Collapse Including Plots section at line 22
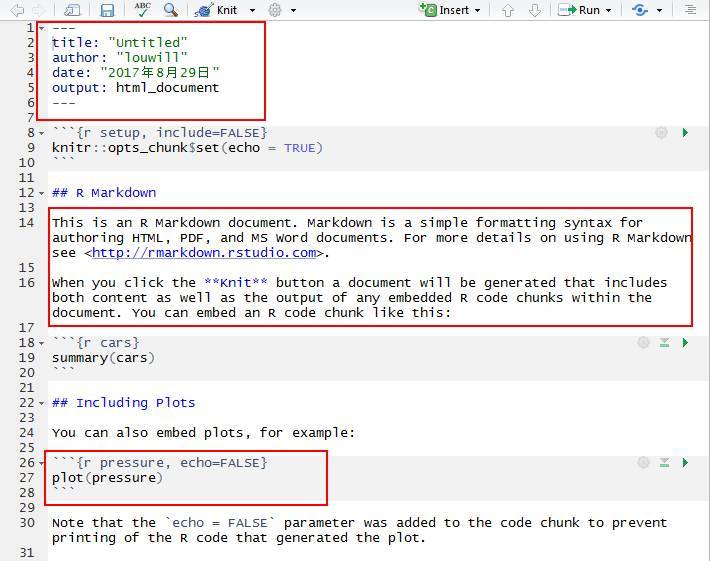This screenshot has height=561, width=710. click(x=42, y=403)
